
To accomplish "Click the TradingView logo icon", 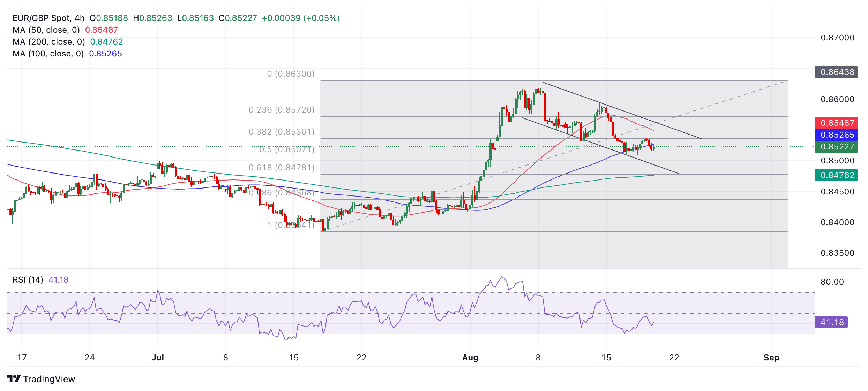I will click(x=14, y=378).
